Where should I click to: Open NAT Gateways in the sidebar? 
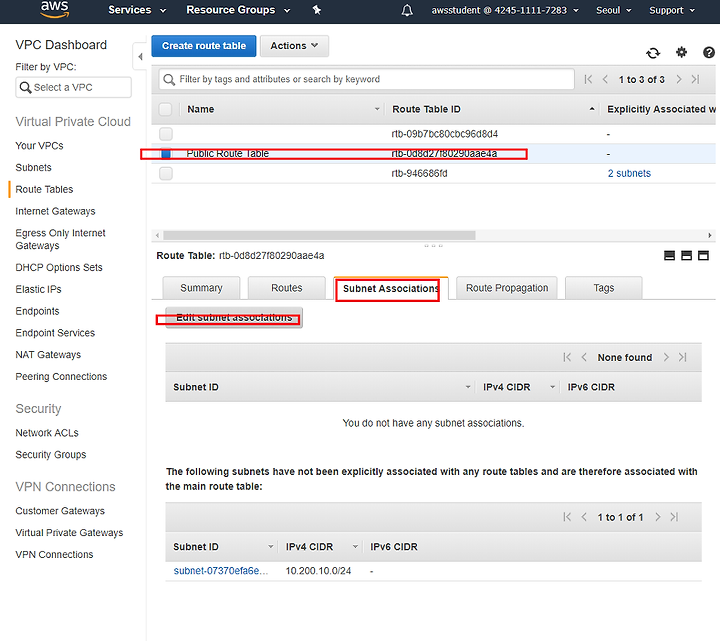tap(48, 355)
